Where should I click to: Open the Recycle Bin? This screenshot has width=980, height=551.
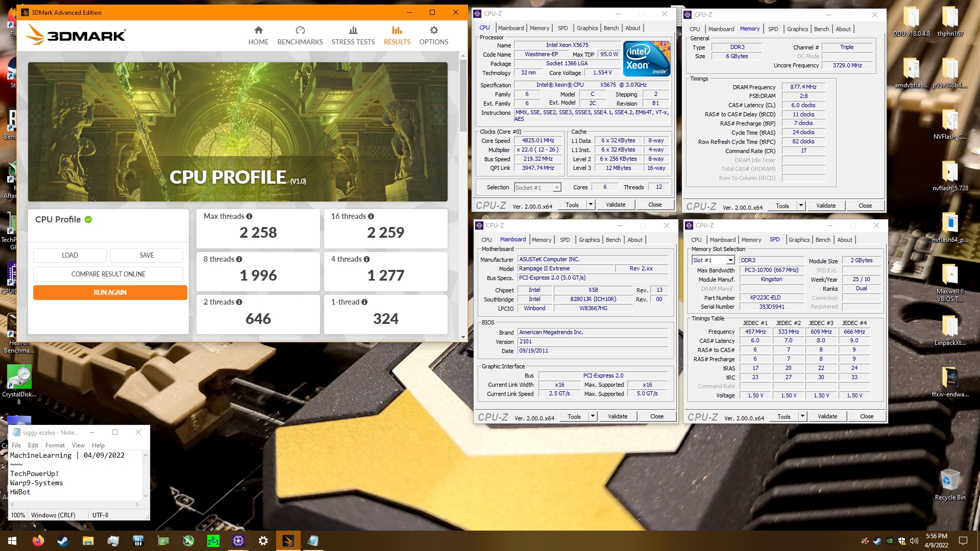point(950,485)
